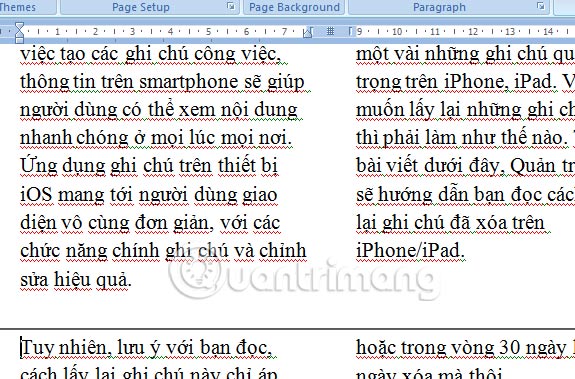Click line "Ứng dụng ghi chú trên thiết bị"
Viewport: 575px width, 379px height.
coord(149,166)
